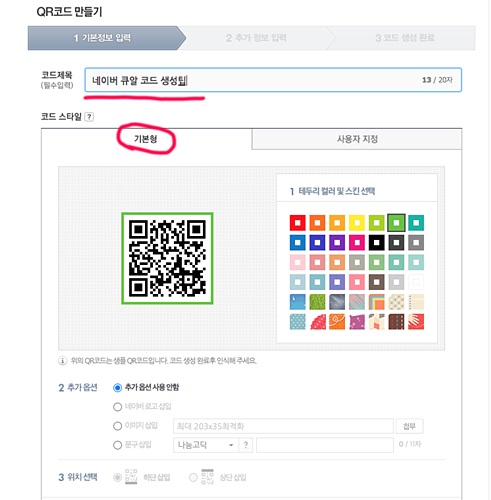Pick the hot pink border swatch
491x500 pixels.
[x=357, y=243]
